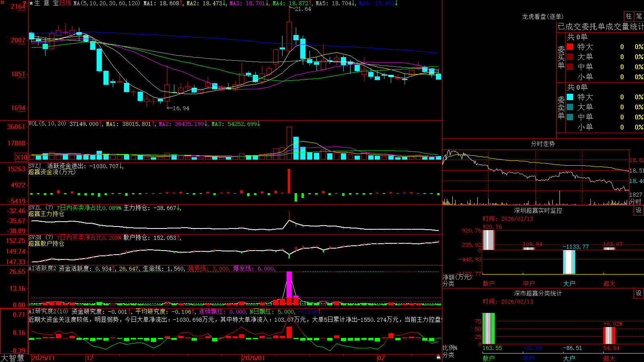Click the X10 volume scale marker
Viewport: 644px width, 362px height.
pyautogui.click(x=21, y=157)
